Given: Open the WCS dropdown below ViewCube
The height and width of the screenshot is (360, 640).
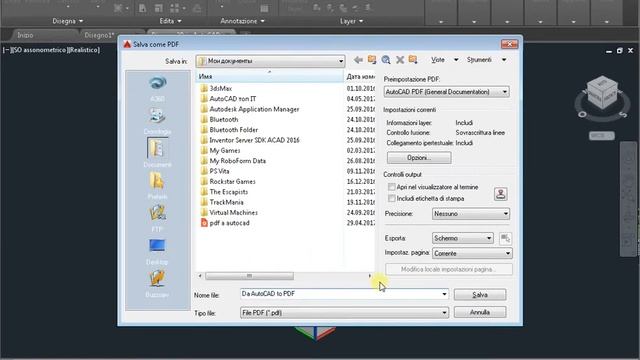Looking at the screenshot, I should tap(602, 136).
